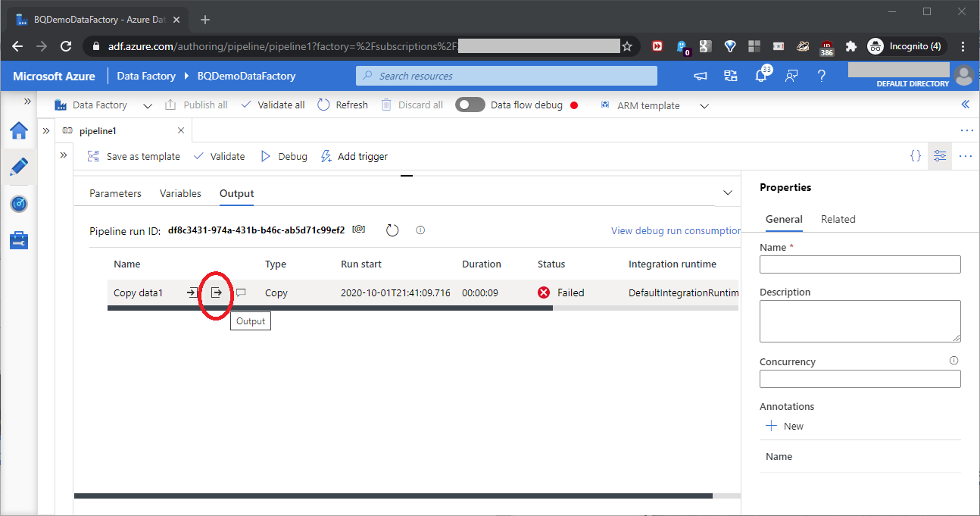Click the Search resources box

507,76
